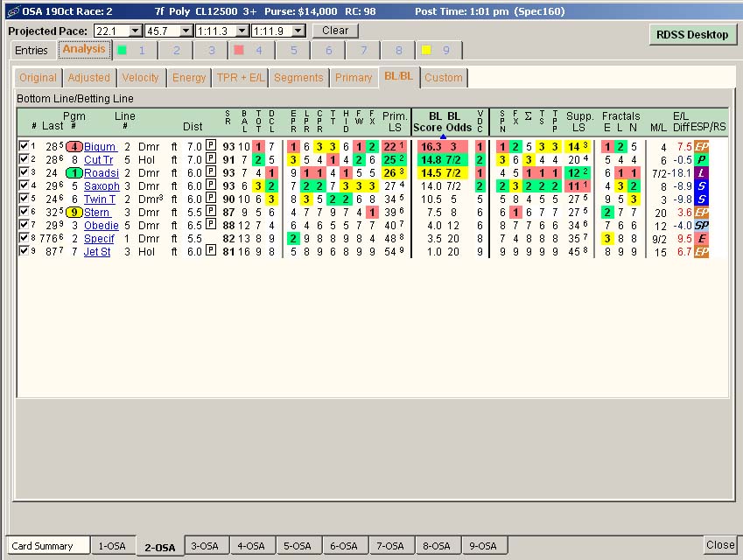Click green program number 1 badge for Roadsi

coord(74,173)
